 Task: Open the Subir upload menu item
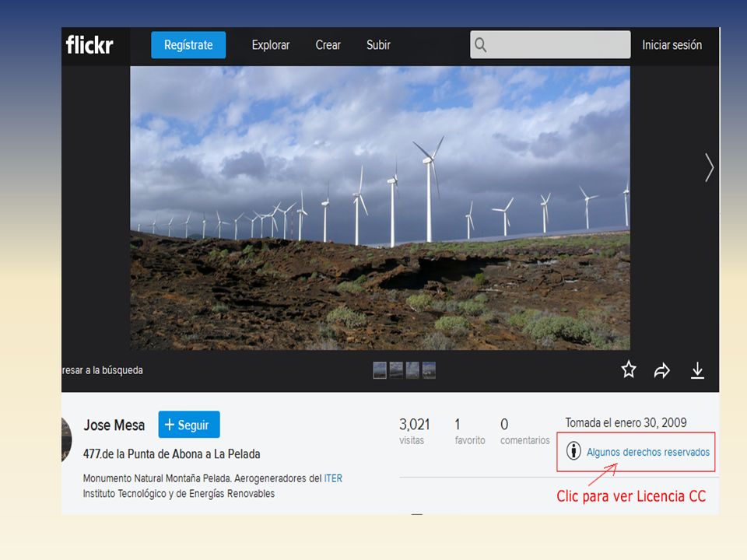click(378, 45)
